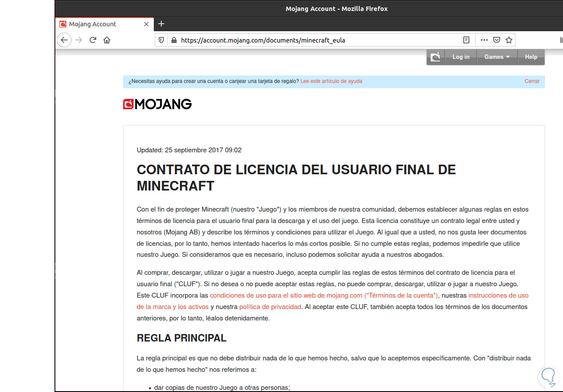Click the 'REGLA PRINCIPAL' heading
563x392 pixels.
[182, 338]
